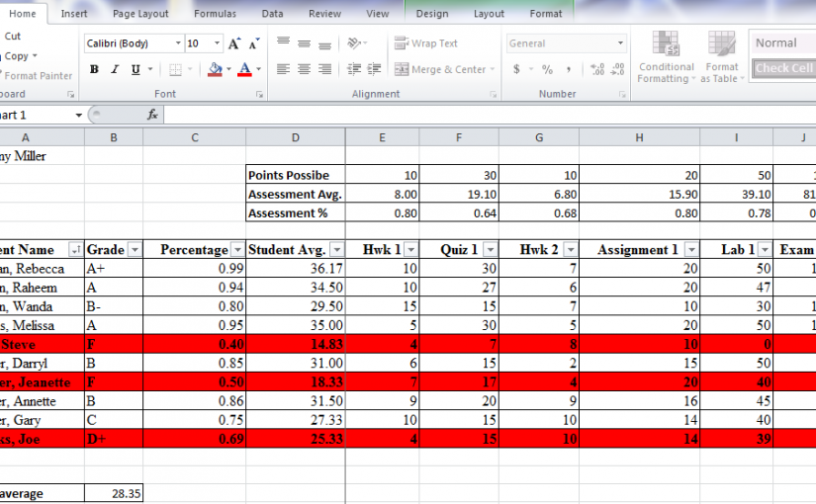Click the insert function fx icon
Viewport: 816px width, 504px height.
pos(152,115)
